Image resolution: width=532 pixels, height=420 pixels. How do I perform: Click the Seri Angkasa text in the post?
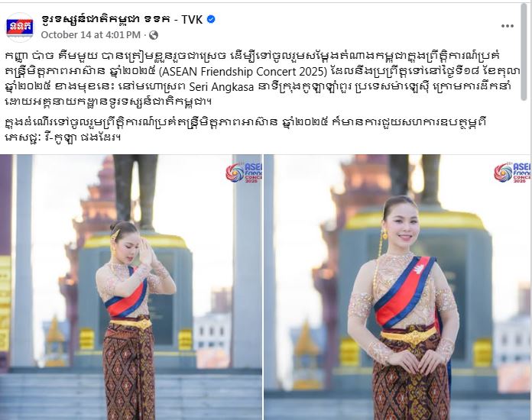click(x=221, y=87)
